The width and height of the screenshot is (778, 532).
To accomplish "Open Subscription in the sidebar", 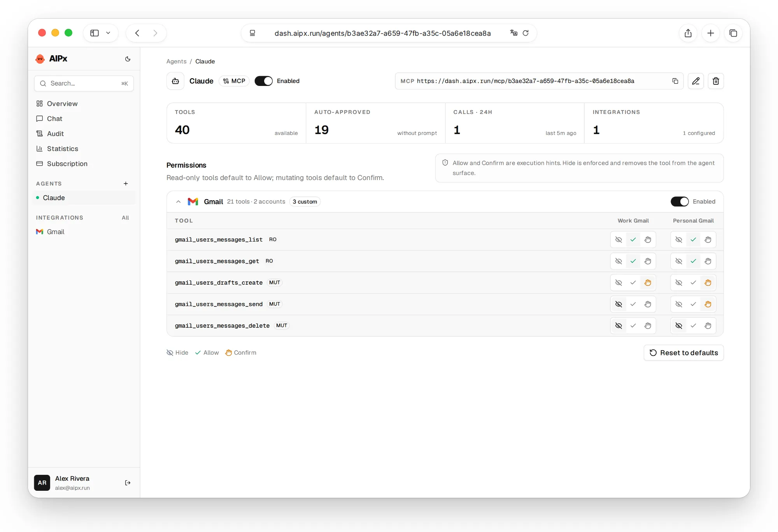I will (x=84, y=164).
